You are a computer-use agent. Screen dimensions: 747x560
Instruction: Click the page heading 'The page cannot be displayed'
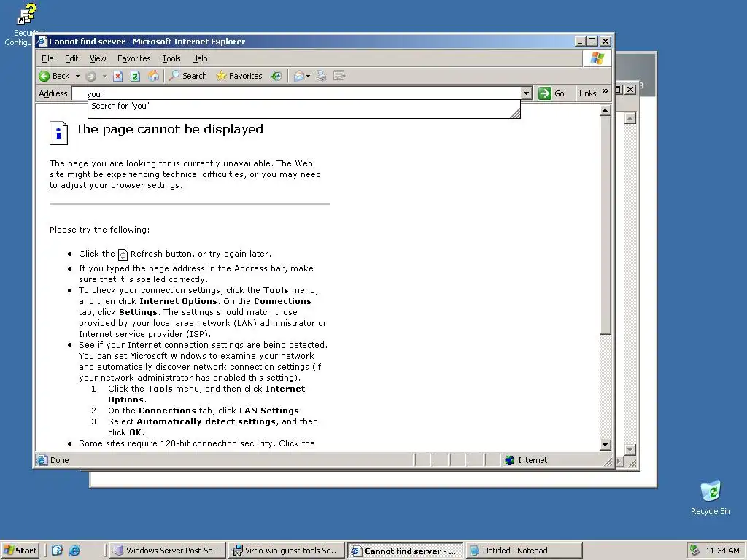pyautogui.click(x=169, y=129)
